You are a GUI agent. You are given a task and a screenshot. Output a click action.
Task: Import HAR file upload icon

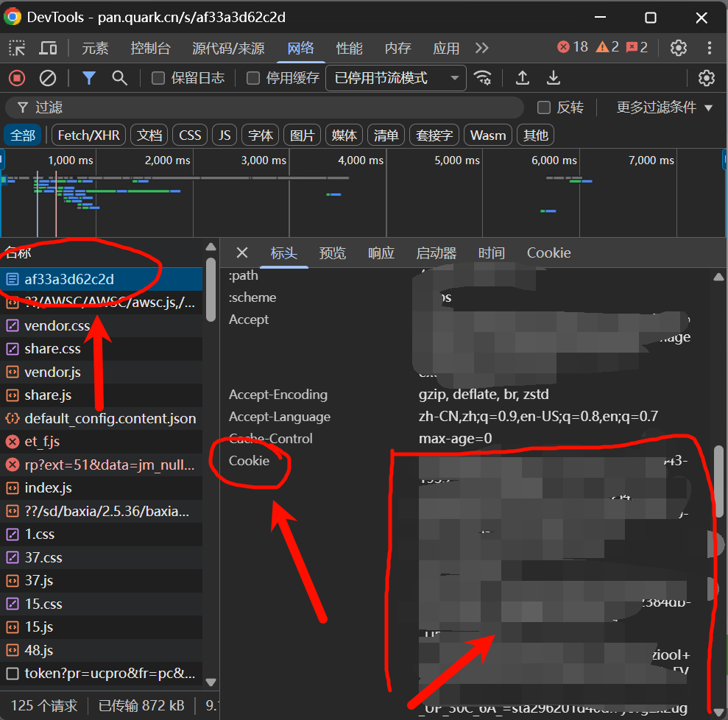tap(523, 78)
